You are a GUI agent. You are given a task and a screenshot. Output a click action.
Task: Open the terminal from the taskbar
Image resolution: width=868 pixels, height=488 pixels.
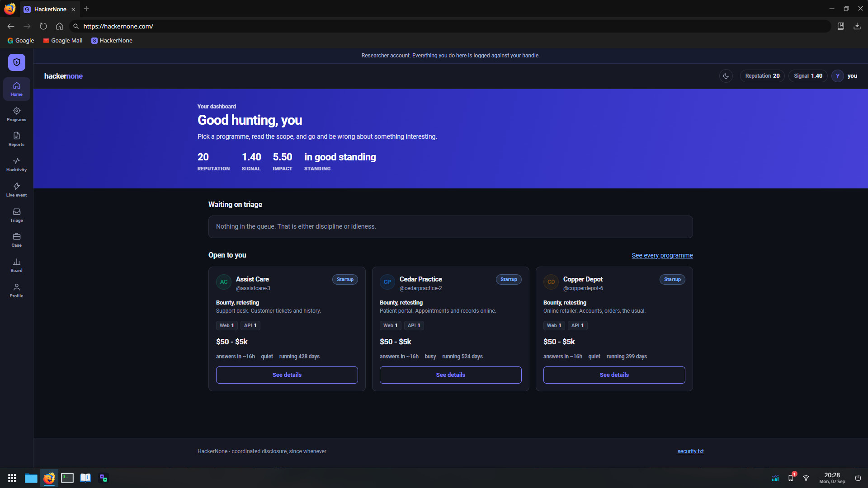67,478
